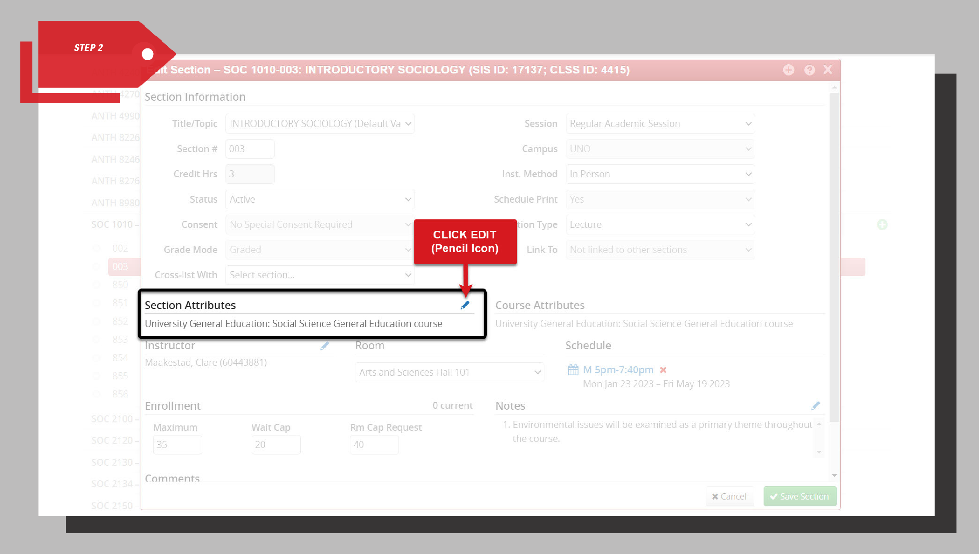The width and height of the screenshot is (980, 554).
Task: Open the Notes editor with the pencil icon
Action: [x=816, y=405]
